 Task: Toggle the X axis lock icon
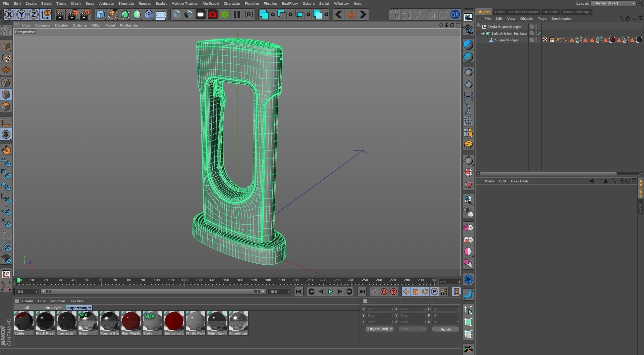[x=9, y=14]
